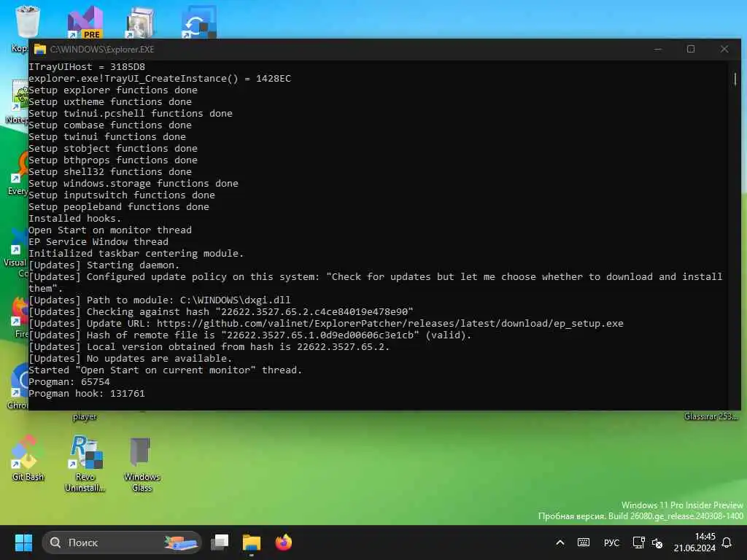Open touch keyboard tray icon

(x=584, y=542)
